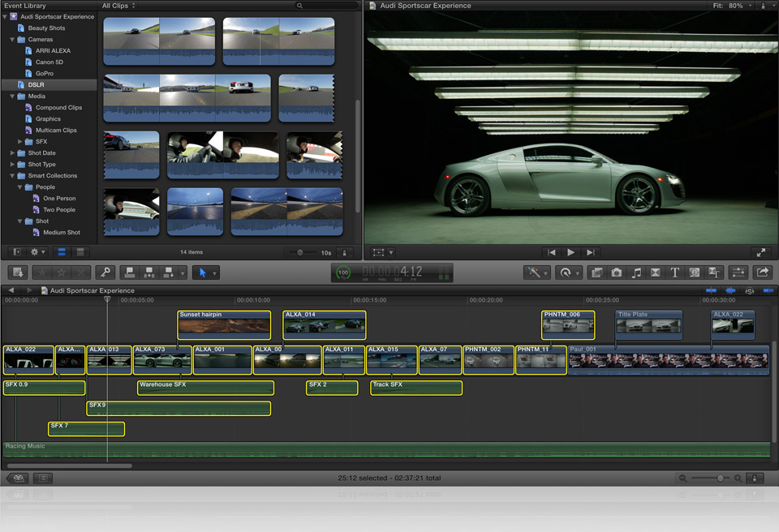
Task: Toggle solo for selected timeline items
Action: (x=750, y=290)
